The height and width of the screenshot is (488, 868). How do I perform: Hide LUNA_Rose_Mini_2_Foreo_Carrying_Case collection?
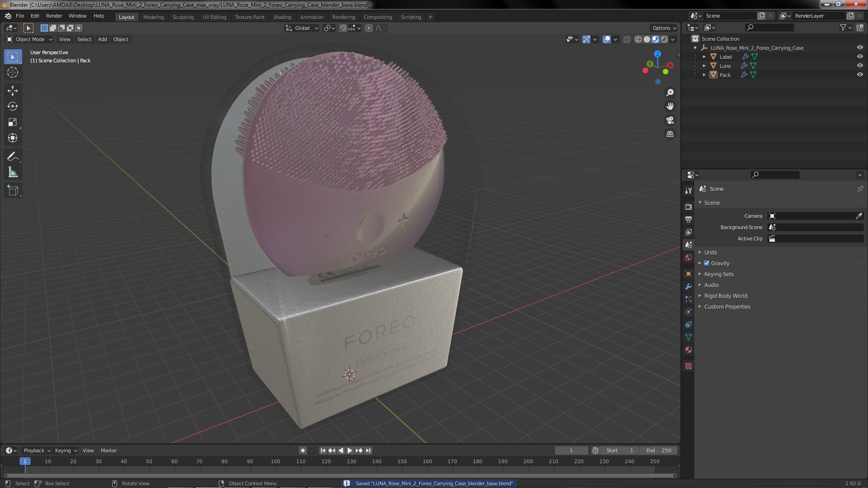tap(860, 48)
